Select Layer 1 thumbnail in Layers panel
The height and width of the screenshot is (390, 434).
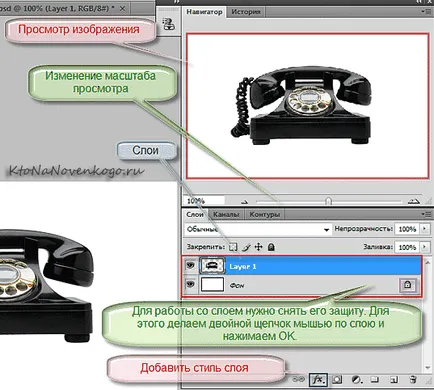212,266
